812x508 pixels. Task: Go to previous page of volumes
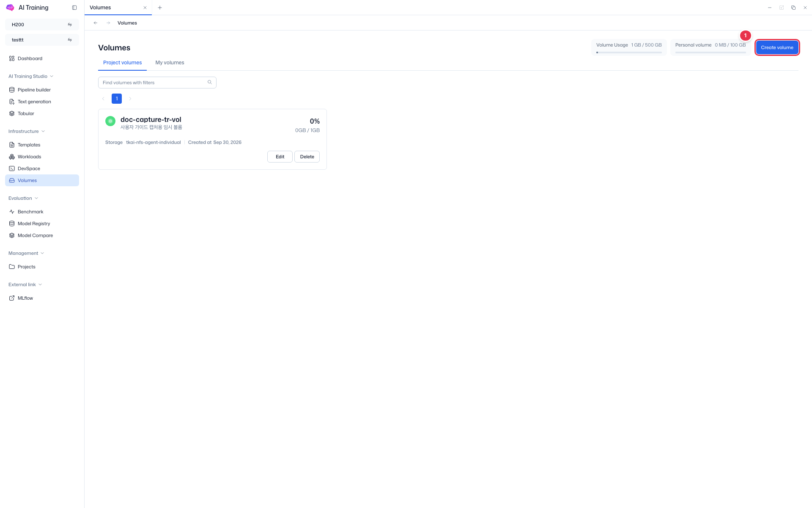tap(103, 99)
